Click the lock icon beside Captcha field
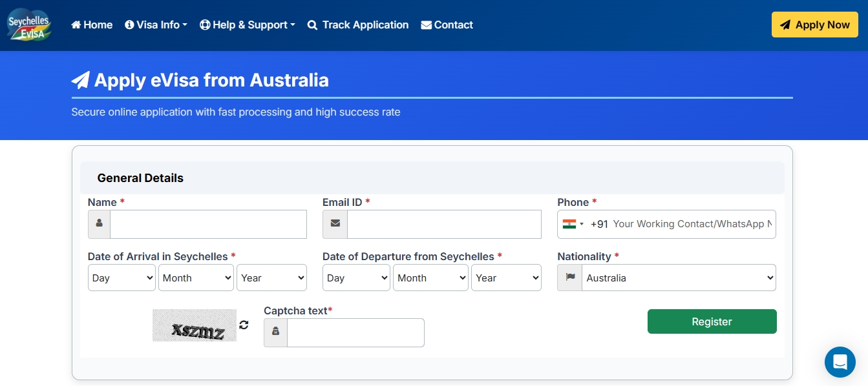This screenshot has height=386, width=868. tap(275, 332)
